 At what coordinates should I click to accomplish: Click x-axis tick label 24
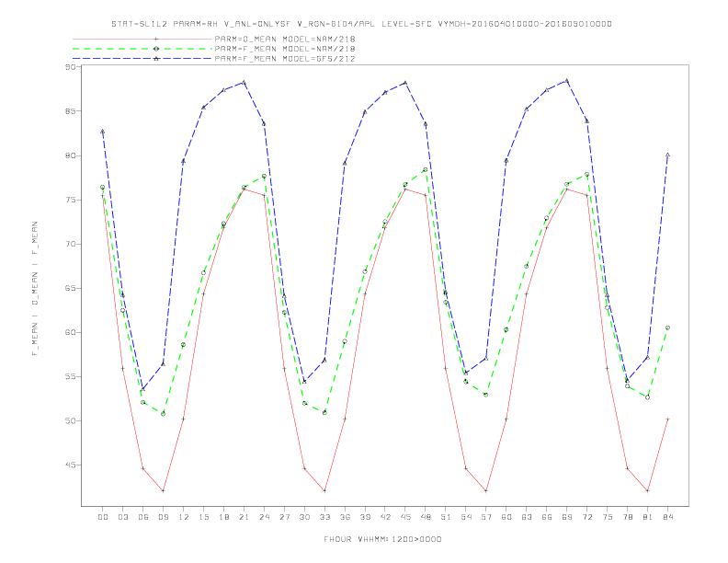click(264, 517)
